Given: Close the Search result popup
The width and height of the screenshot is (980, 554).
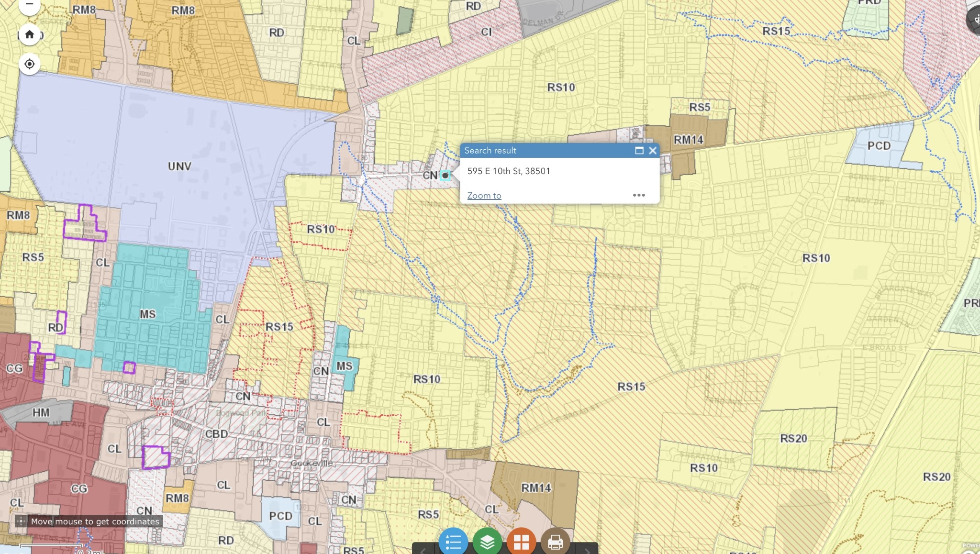Looking at the screenshot, I should (x=653, y=151).
